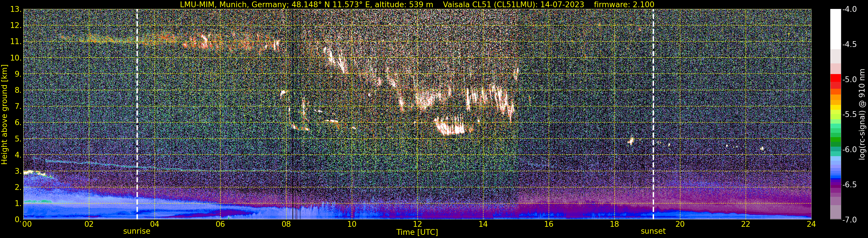The width and height of the screenshot is (868, 238).
Task: Click the time axis tick label 10
Action: 352,224
